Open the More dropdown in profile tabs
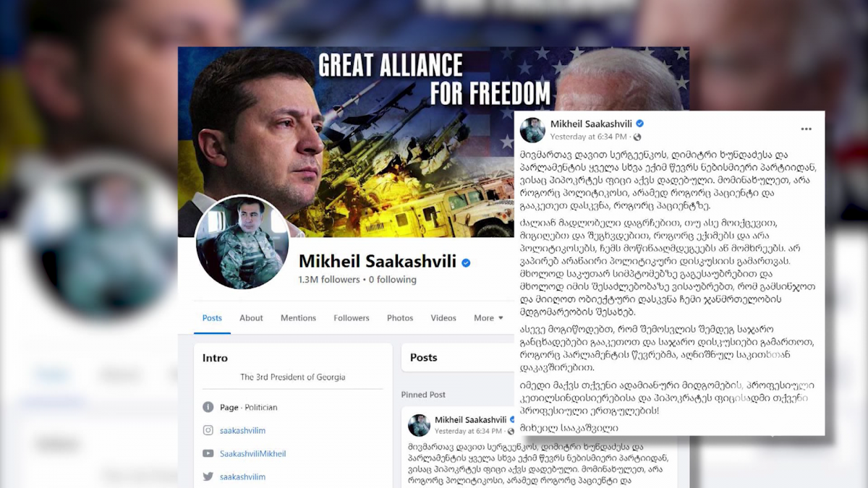This screenshot has width=868, height=488. point(488,318)
